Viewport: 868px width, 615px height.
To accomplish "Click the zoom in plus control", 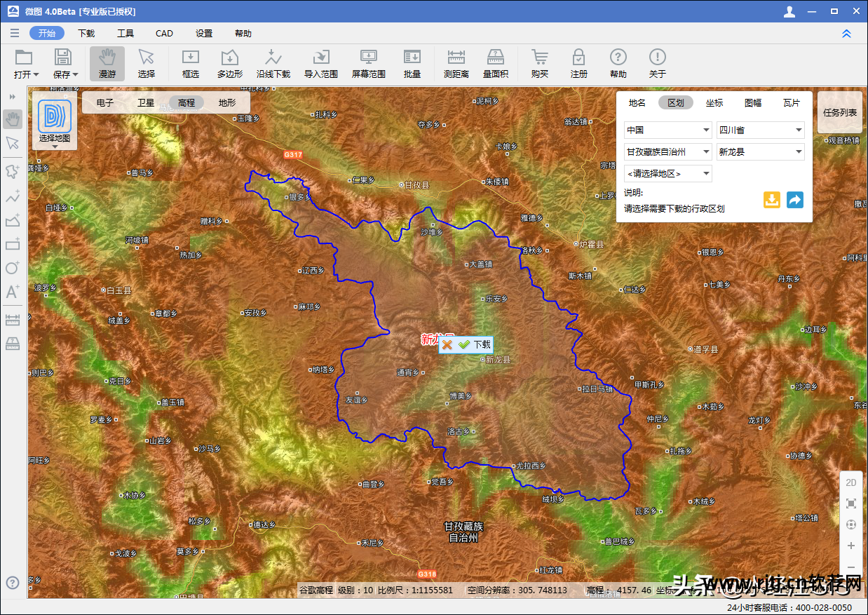I will tap(851, 546).
